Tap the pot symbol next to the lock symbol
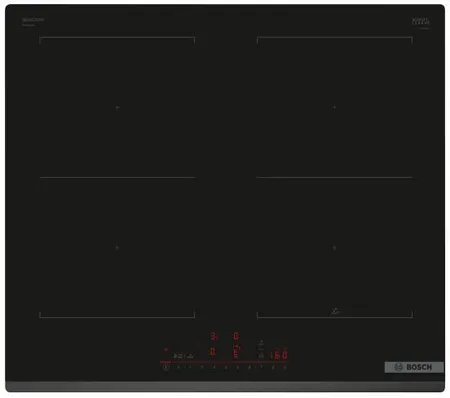Viewport: 450px width, 398px height. pos(190,356)
